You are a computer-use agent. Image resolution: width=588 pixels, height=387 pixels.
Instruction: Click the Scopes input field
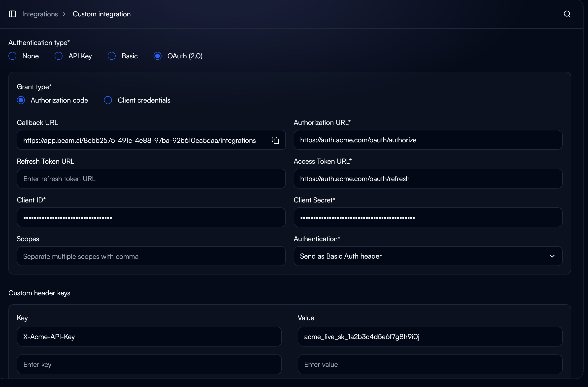click(151, 256)
